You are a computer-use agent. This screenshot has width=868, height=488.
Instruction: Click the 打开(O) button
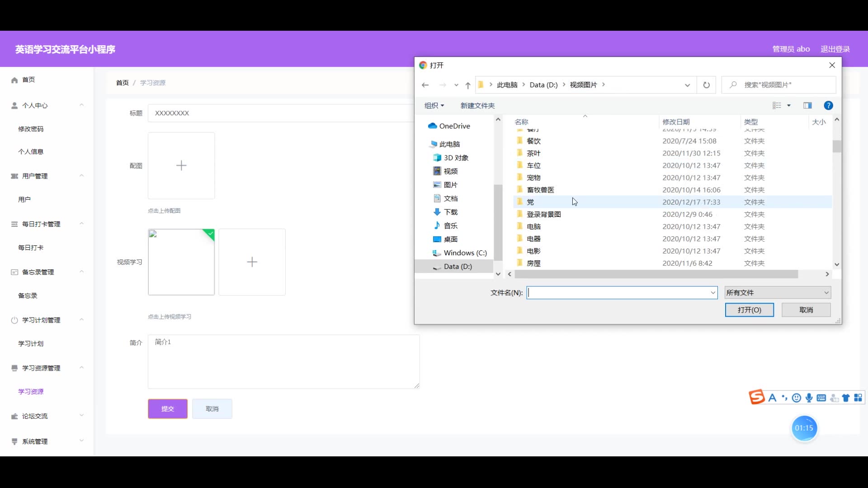point(749,310)
